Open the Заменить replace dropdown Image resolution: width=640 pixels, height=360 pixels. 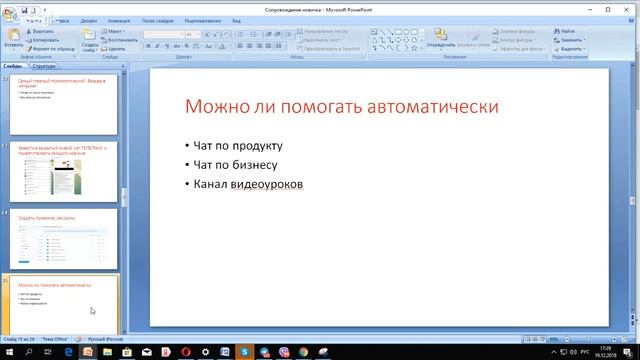coord(570,40)
